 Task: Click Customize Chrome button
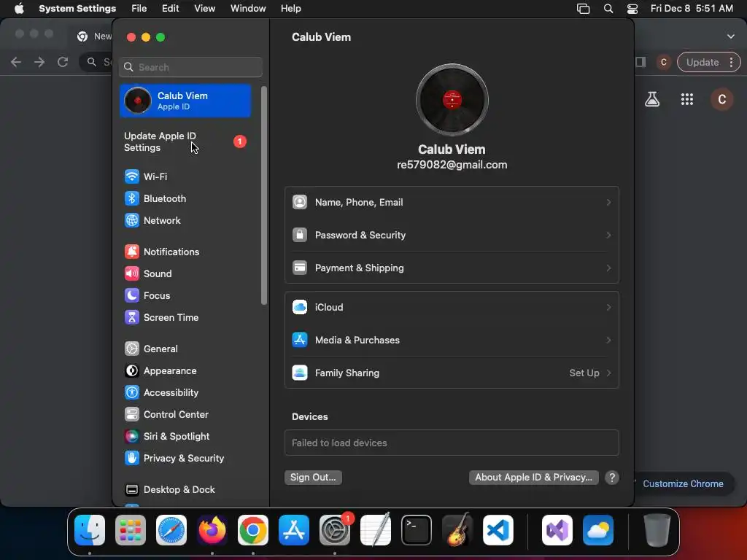[683, 484]
